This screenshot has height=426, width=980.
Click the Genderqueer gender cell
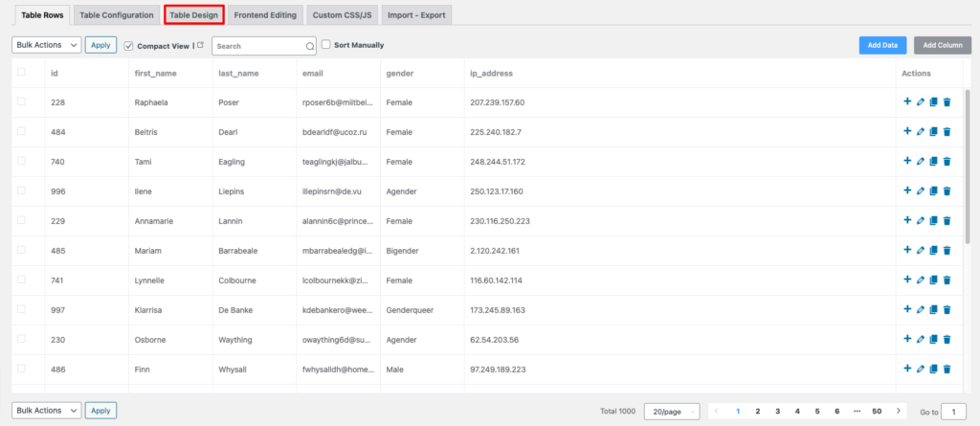tap(410, 309)
